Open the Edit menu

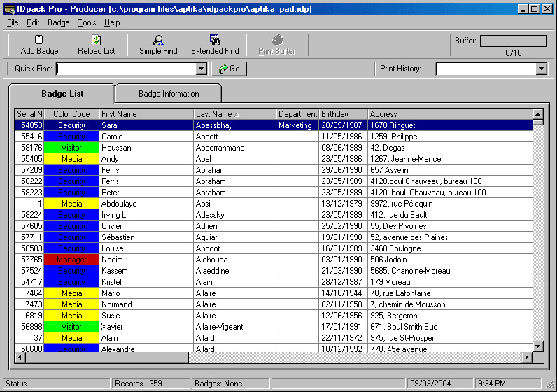(33, 22)
